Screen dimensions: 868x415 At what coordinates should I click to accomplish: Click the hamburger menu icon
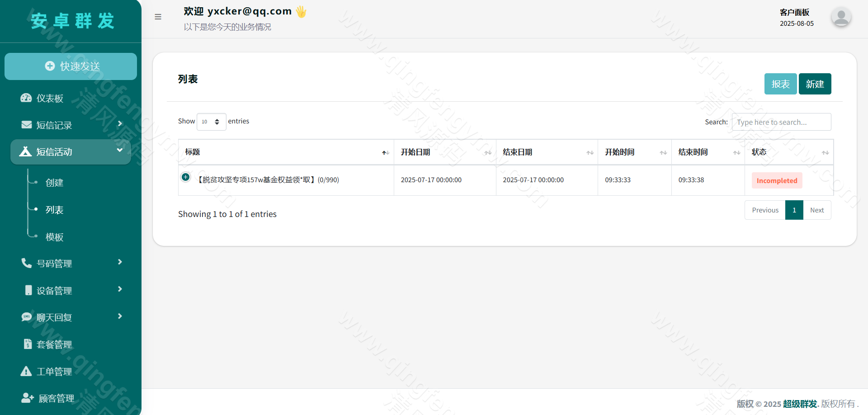tap(158, 17)
